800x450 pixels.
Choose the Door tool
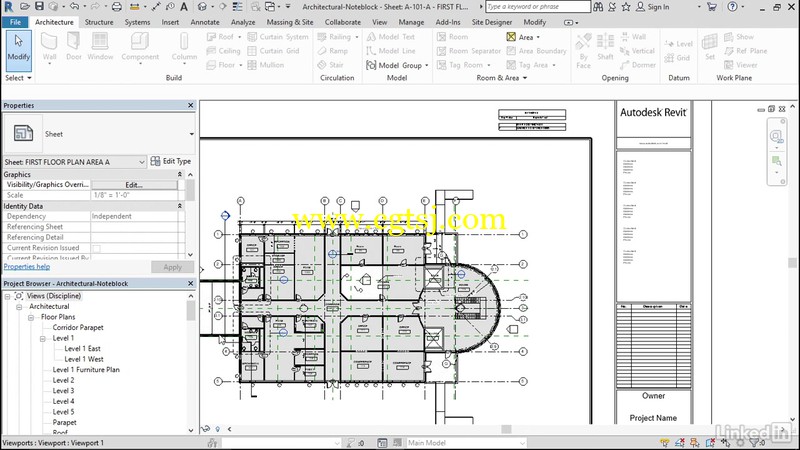tap(73, 47)
